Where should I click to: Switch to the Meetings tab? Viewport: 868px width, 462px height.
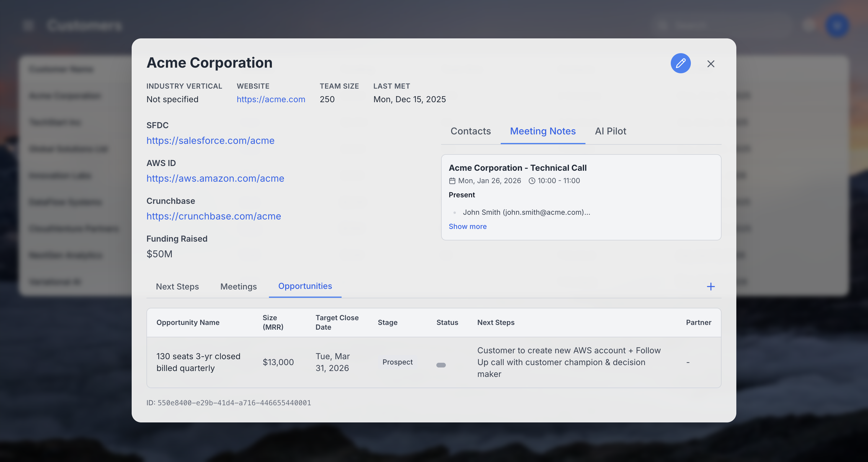tap(238, 286)
